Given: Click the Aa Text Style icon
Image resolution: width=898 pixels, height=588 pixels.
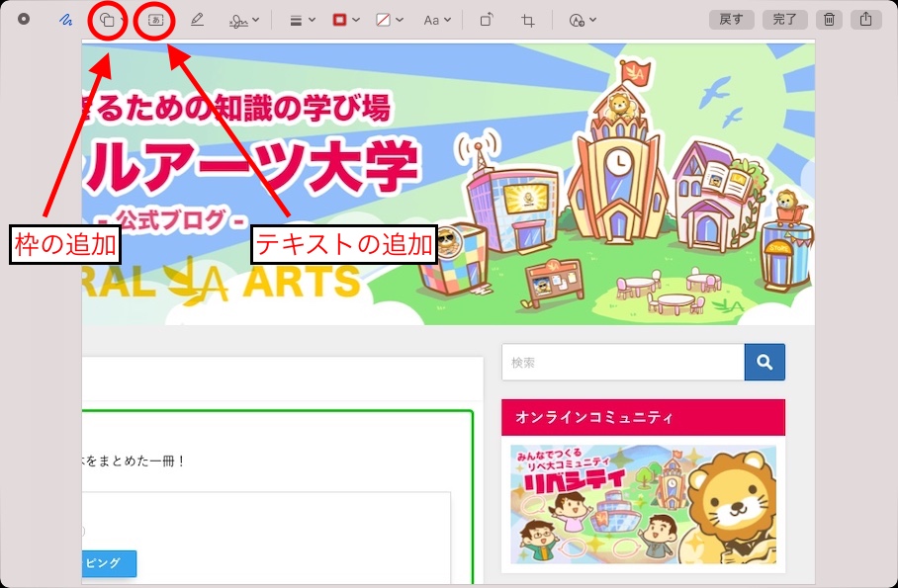Looking at the screenshot, I should coord(431,20).
